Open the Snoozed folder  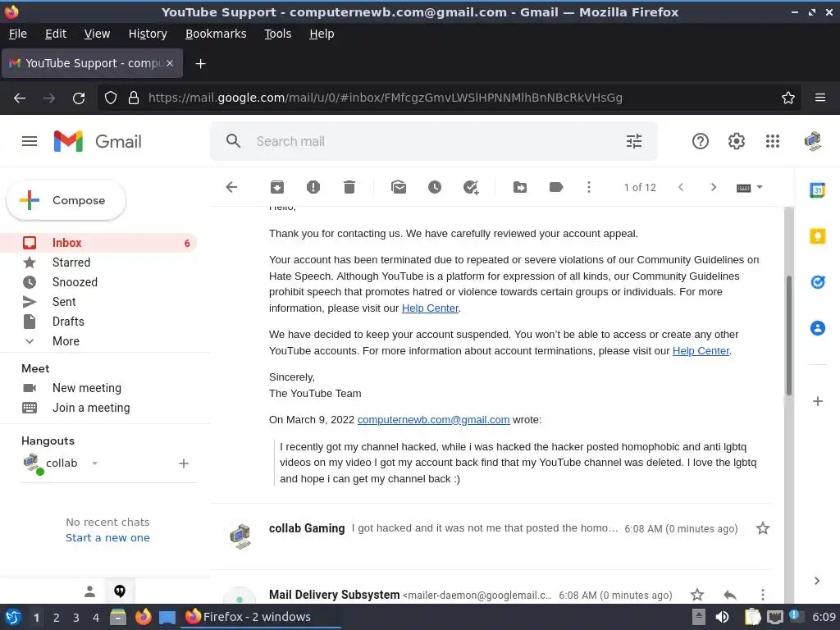coord(98,282)
